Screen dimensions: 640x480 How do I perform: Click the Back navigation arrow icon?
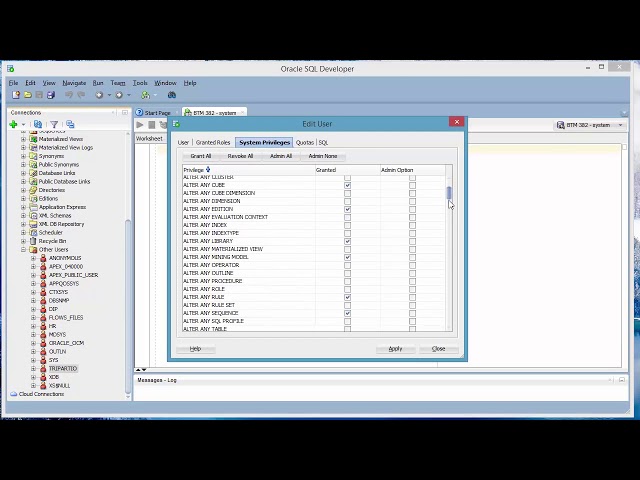pyautogui.click(x=99, y=95)
